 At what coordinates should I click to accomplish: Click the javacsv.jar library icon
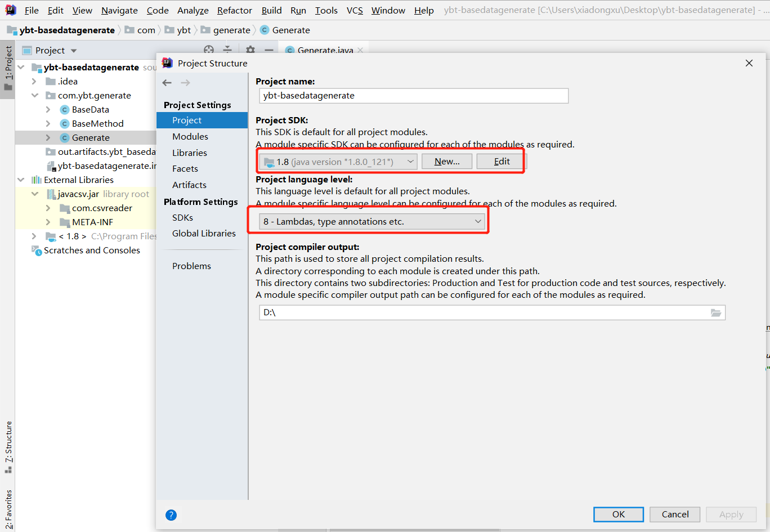(51, 194)
